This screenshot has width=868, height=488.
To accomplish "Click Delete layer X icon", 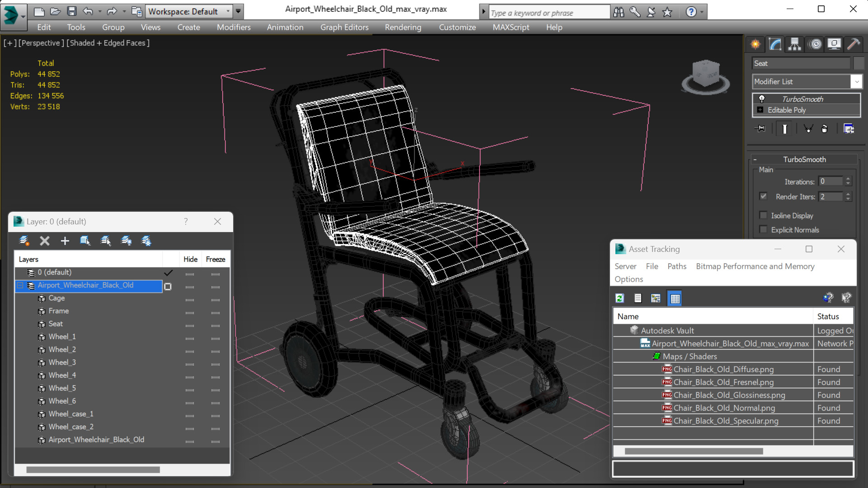I will point(44,241).
